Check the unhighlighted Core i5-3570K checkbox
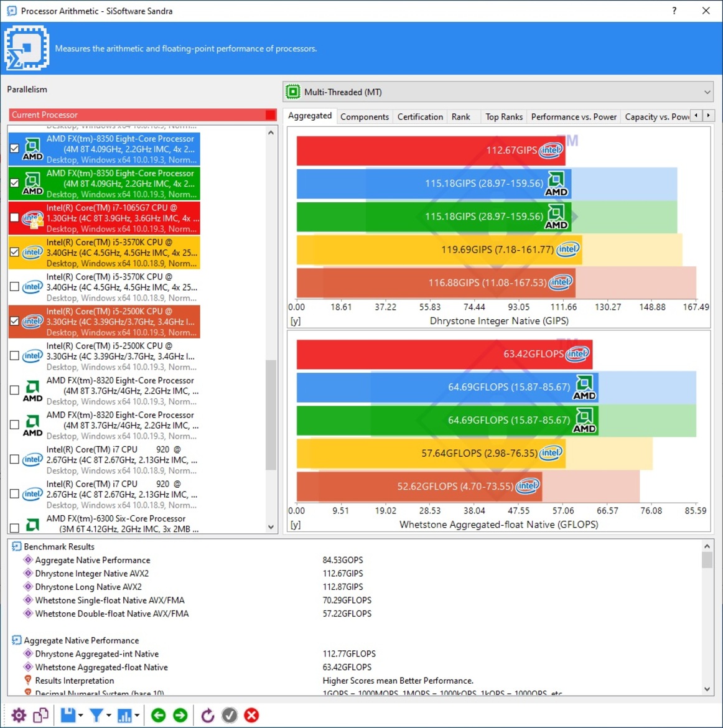 click(x=14, y=286)
